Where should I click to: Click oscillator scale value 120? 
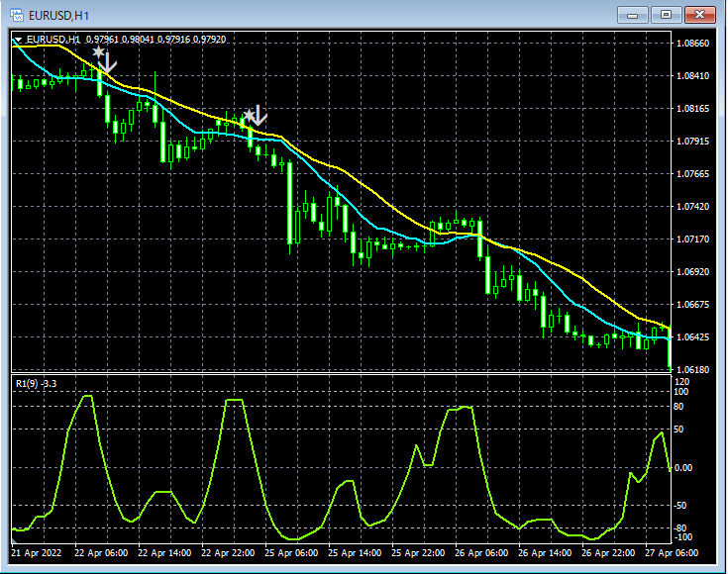point(681,381)
